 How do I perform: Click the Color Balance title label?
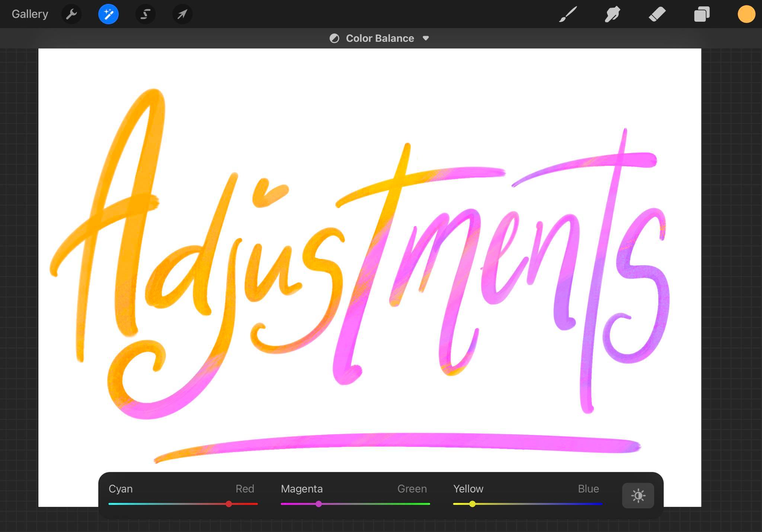coord(380,38)
